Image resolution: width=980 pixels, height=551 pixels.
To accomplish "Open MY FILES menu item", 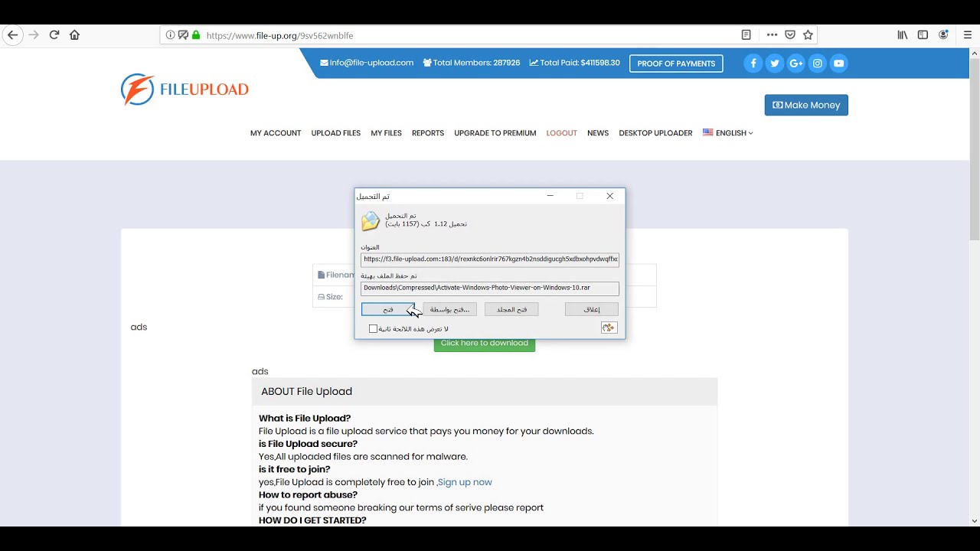I will (386, 133).
